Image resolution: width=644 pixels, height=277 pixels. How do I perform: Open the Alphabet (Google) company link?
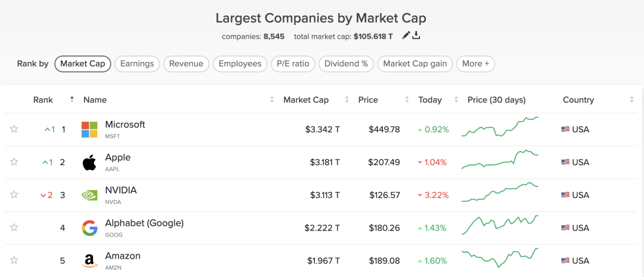point(144,223)
